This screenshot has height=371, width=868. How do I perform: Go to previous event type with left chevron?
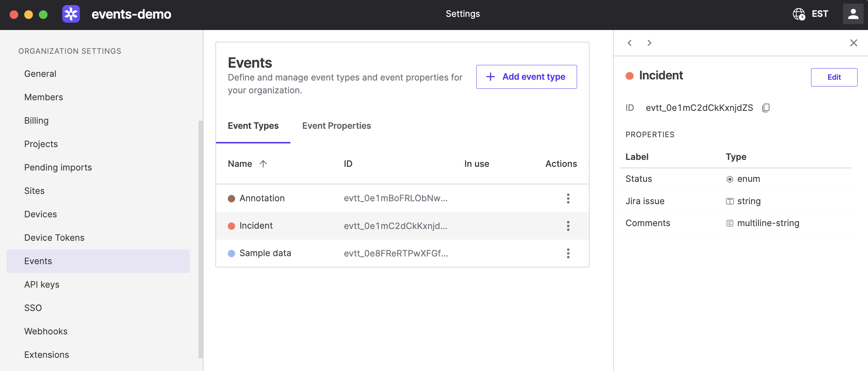click(630, 43)
